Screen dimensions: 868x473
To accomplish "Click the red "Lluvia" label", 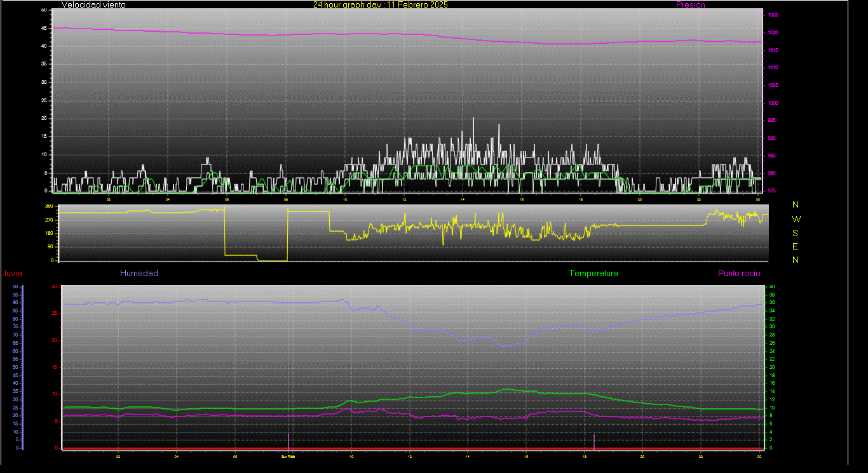I will pos(13,274).
